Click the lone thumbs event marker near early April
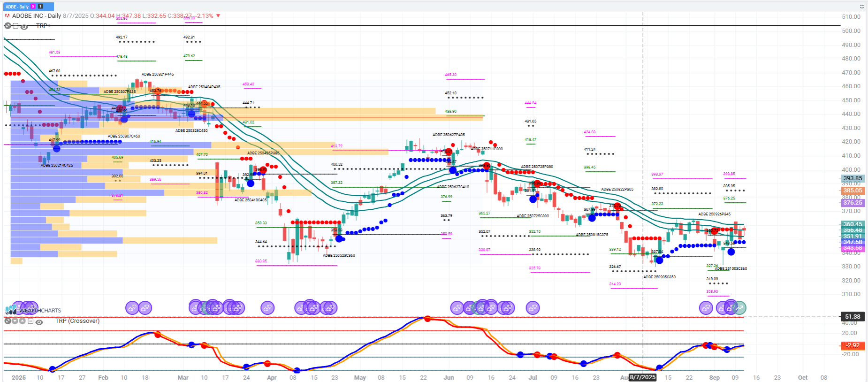868x382 pixels. pyautogui.click(x=267, y=308)
